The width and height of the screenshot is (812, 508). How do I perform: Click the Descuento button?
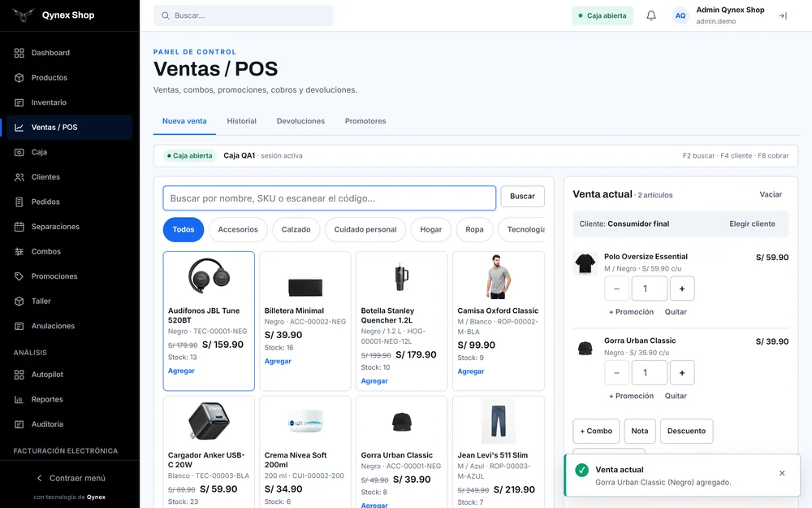[686, 432]
